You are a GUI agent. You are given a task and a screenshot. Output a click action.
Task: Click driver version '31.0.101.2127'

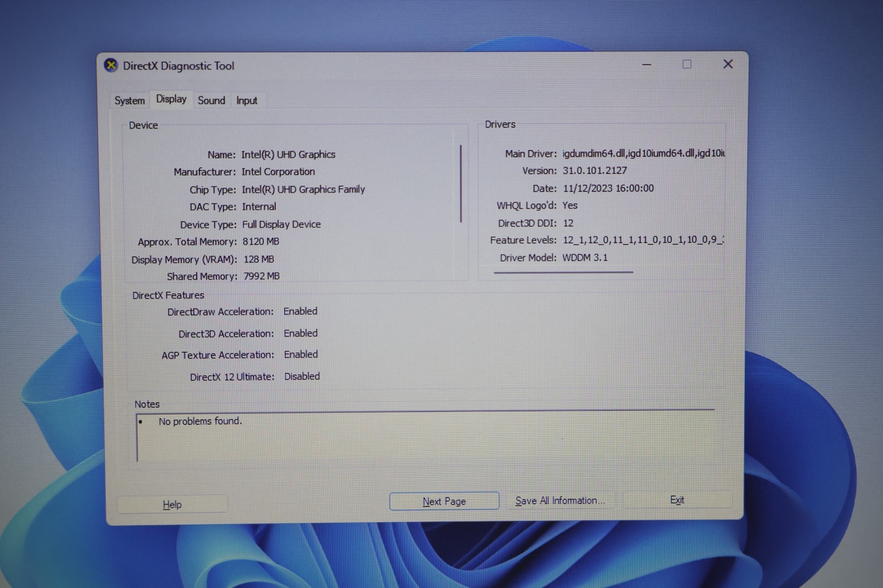[595, 171]
